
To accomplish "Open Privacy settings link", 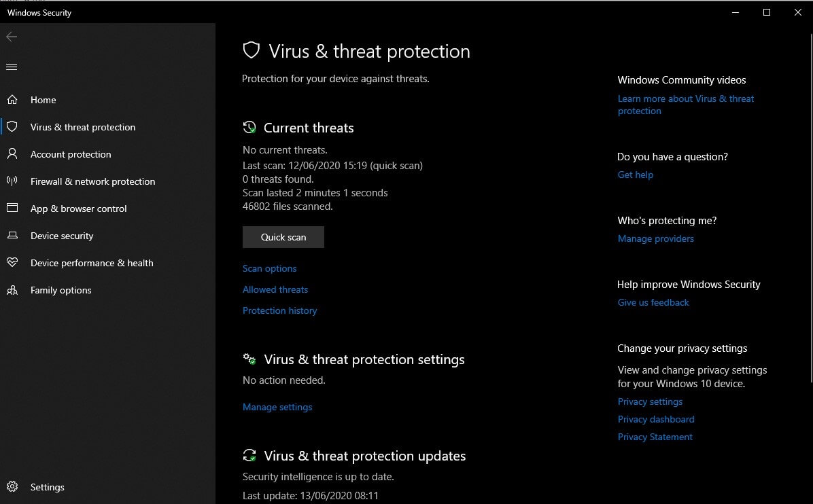I will (650, 401).
